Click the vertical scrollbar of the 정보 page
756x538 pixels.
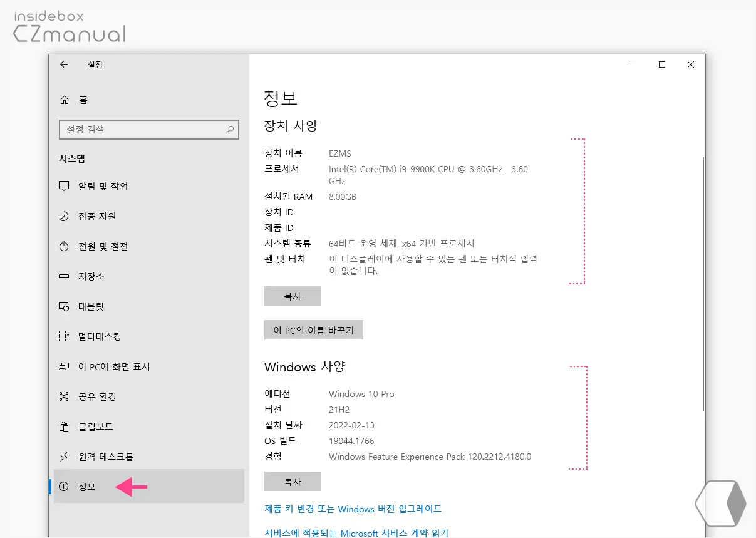703,283
